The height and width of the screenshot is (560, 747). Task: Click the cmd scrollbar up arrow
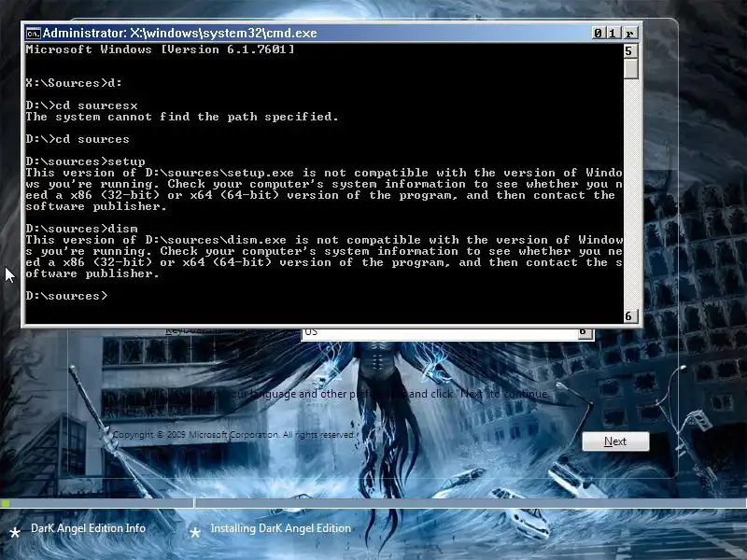[630, 51]
